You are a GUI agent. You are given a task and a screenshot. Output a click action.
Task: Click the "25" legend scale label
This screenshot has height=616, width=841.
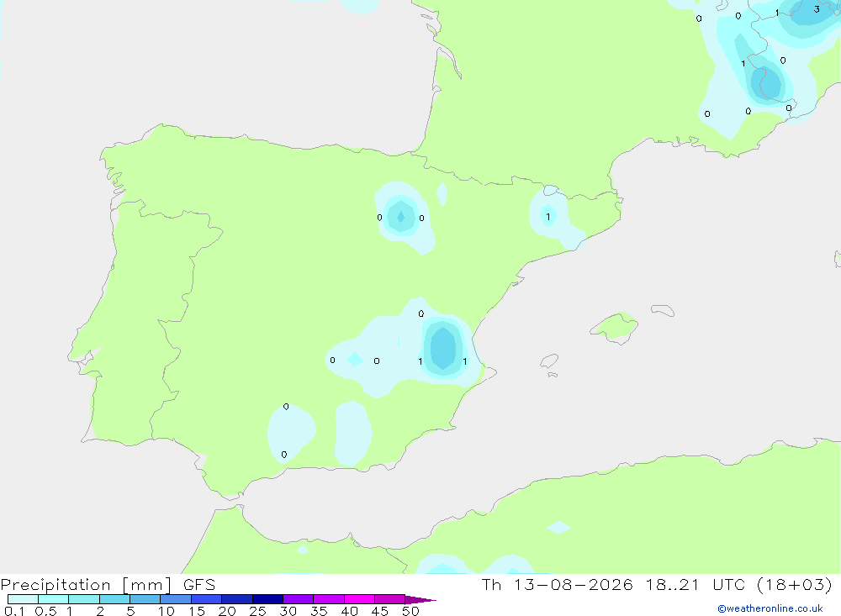pos(257,611)
